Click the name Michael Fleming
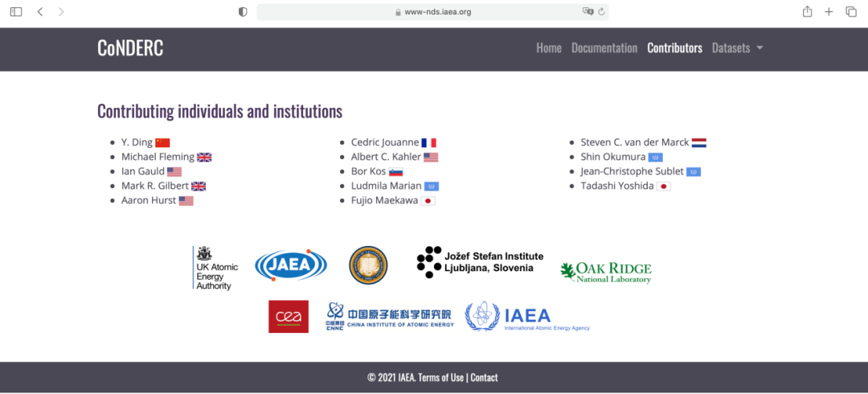Viewport: 868px width, 394px height. click(x=158, y=157)
